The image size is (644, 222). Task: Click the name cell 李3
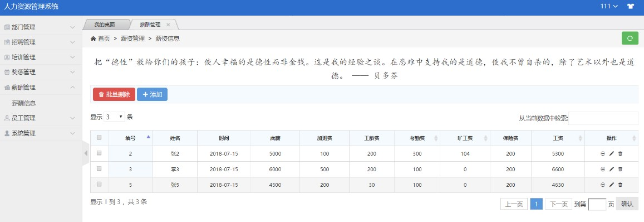(175, 169)
